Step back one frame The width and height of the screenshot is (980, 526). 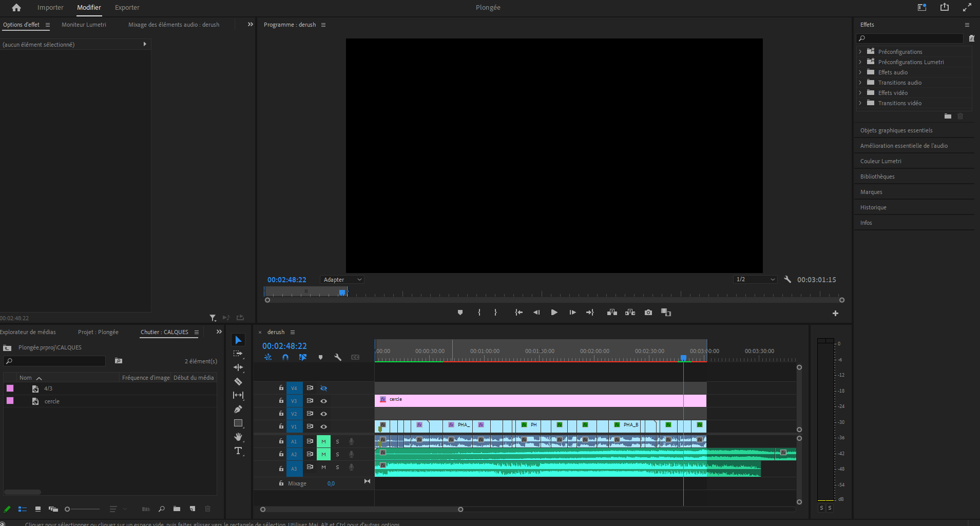pos(536,313)
